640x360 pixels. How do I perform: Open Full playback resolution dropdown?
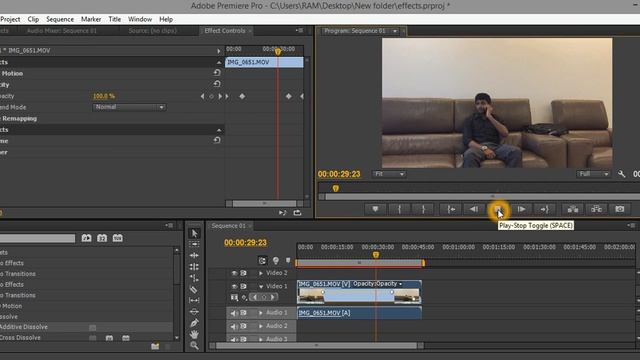click(x=593, y=174)
